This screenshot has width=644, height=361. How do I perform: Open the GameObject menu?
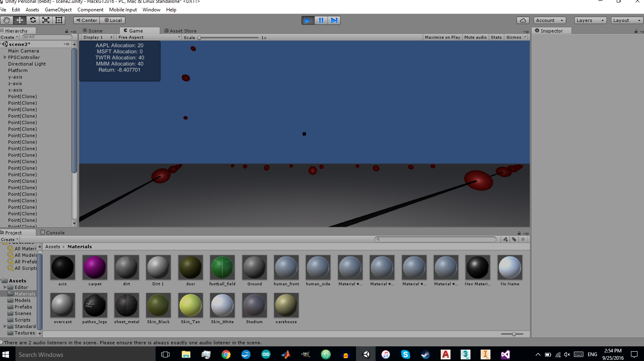(x=58, y=10)
